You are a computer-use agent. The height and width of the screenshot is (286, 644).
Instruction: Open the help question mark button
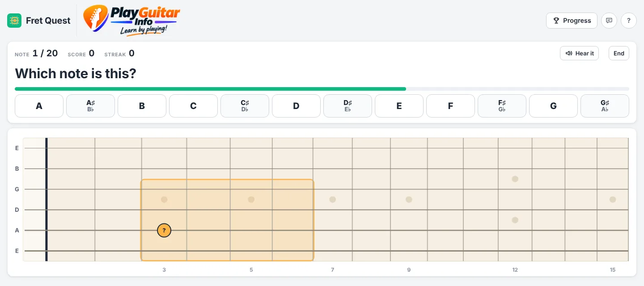pyautogui.click(x=629, y=21)
